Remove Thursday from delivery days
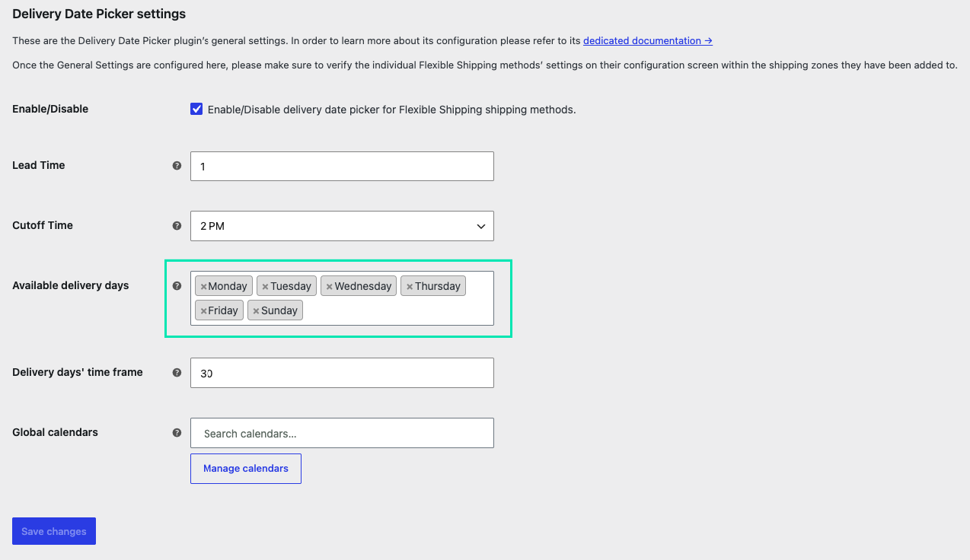This screenshot has width=970, height=560. click(409, 287)
